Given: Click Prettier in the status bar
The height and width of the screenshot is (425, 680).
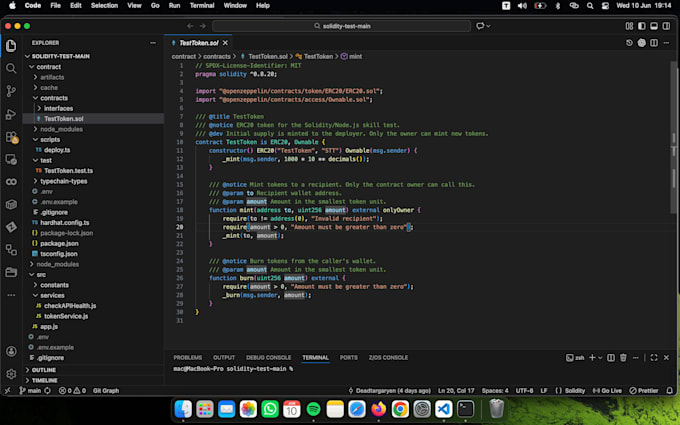Looking at the screenshot, I should coord(644,391).
